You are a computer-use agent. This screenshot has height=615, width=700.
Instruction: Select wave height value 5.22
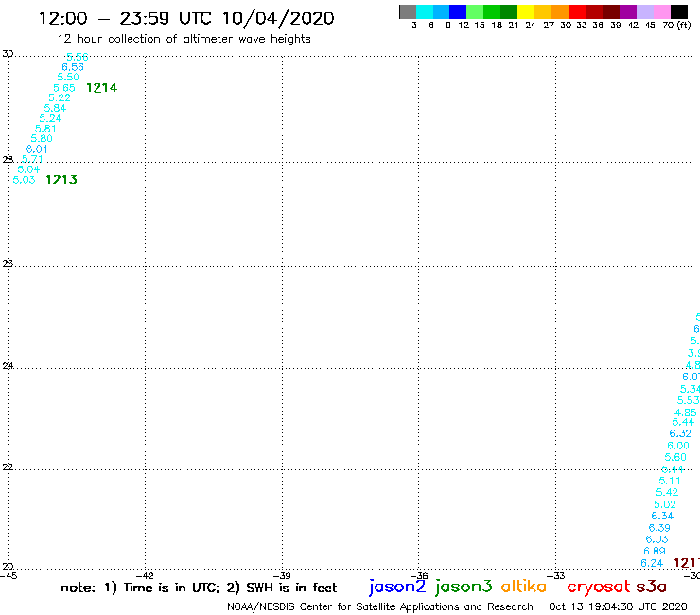(60, 97)
